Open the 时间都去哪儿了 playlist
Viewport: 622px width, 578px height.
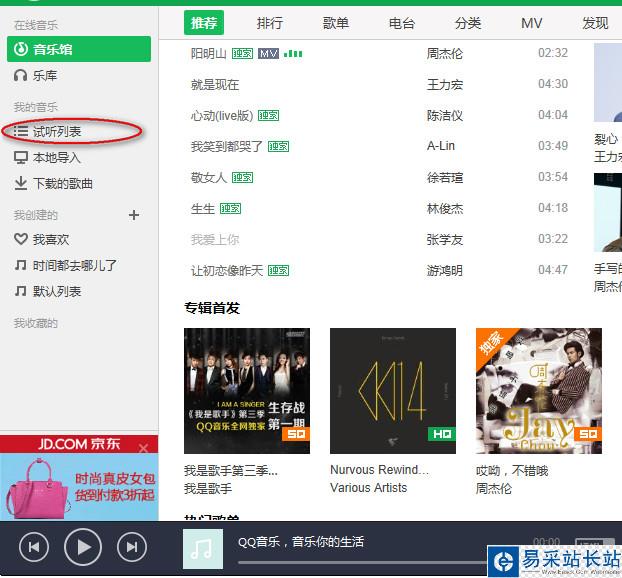click(65, 265)
